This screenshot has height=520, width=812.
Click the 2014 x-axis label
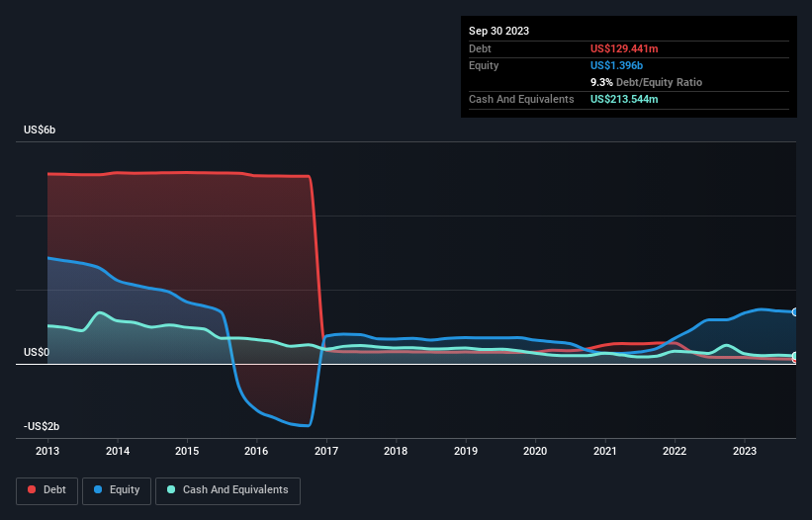(118, 451)
